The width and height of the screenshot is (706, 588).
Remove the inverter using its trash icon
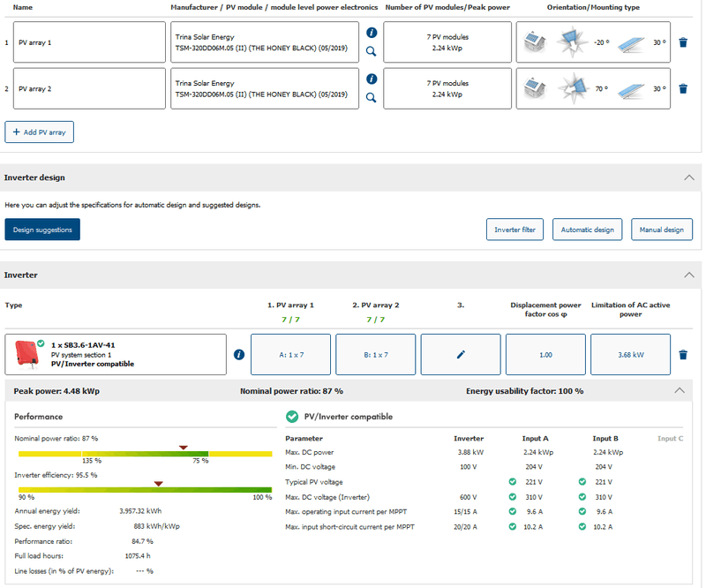click(x=682, y=354)
